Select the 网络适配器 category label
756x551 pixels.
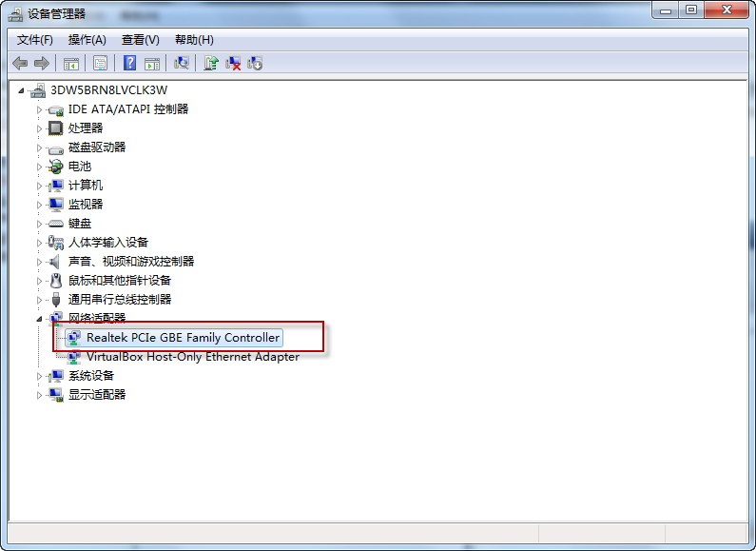[x=97, y=318]
